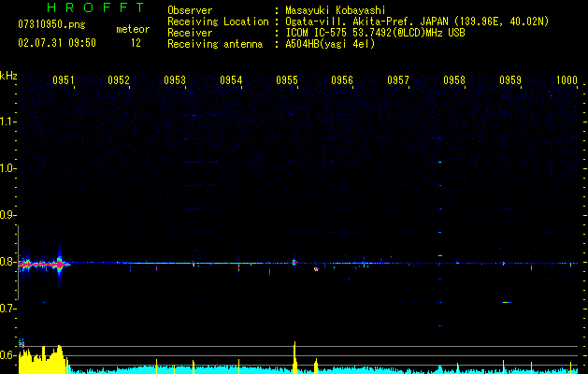Click the Receiving Location label
The height and width of the screenshot is (374, 588).
pos(218,22)
